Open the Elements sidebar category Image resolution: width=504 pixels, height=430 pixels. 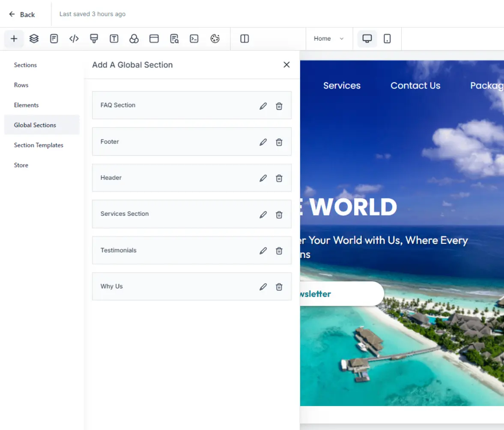tap(26, 105)
